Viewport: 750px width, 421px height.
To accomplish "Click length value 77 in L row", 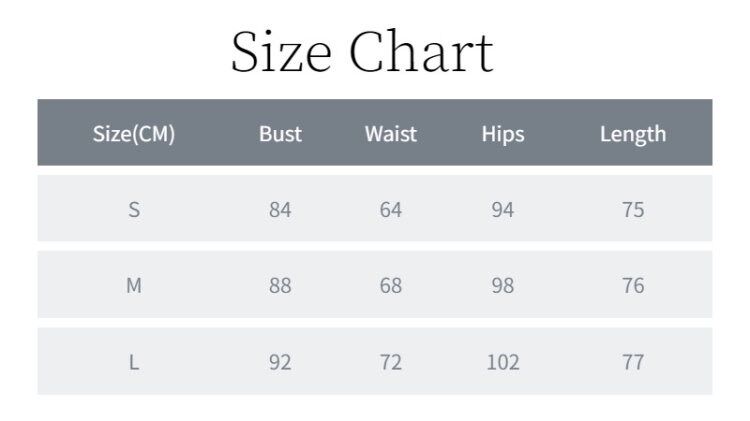I will click(x=633, y=362).
